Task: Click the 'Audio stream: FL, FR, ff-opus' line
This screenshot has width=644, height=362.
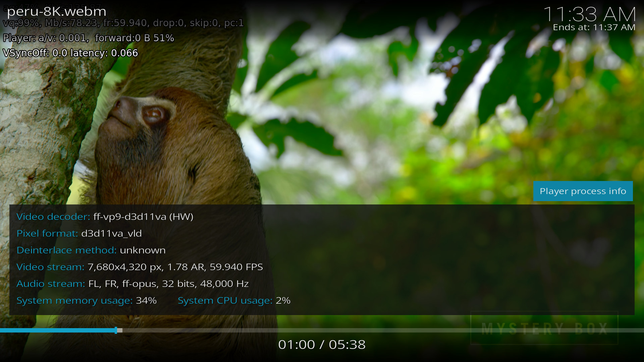Action: pos(132,284)
